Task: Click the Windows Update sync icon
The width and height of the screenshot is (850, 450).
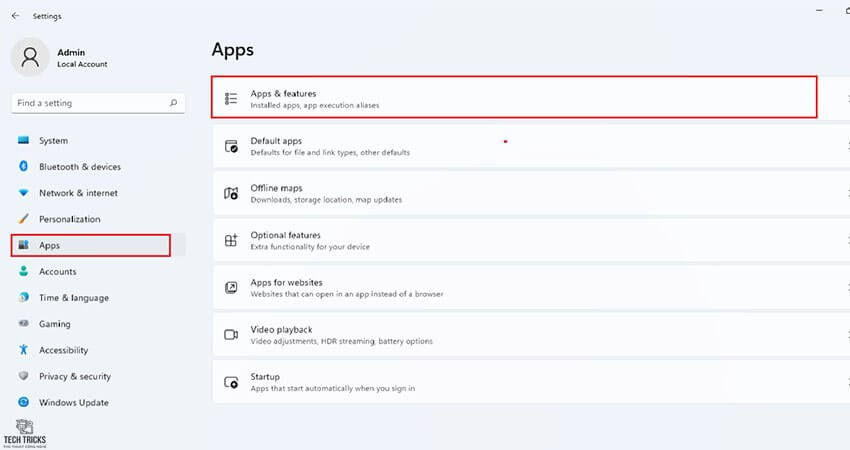Action: coord(23,402)
